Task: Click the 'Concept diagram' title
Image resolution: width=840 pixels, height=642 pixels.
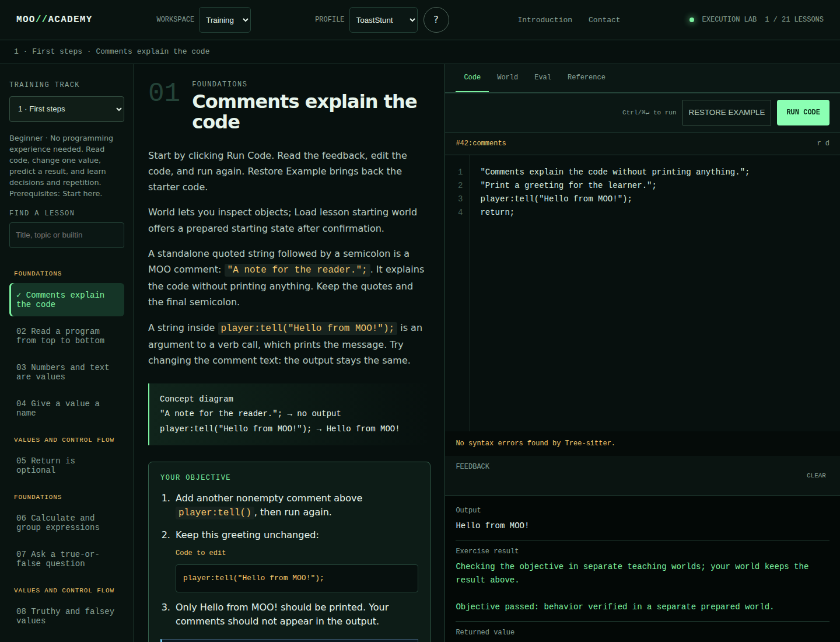Action: tap(197, 399)
